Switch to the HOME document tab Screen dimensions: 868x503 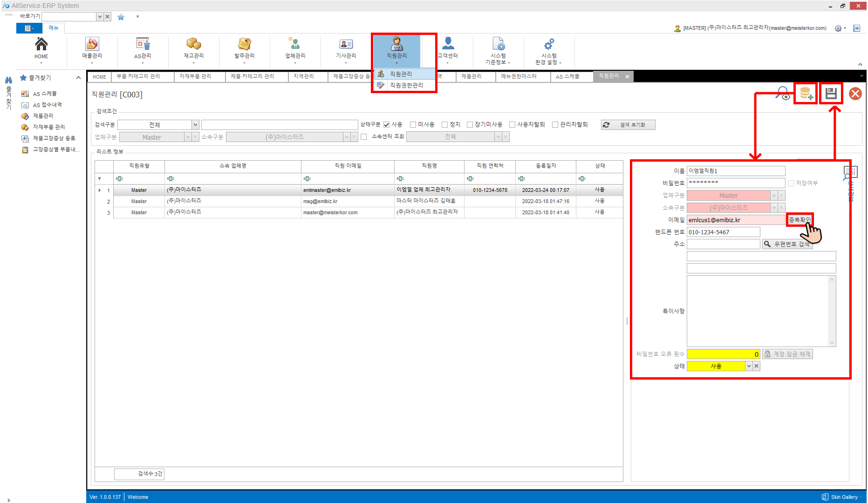coord(99,77)
